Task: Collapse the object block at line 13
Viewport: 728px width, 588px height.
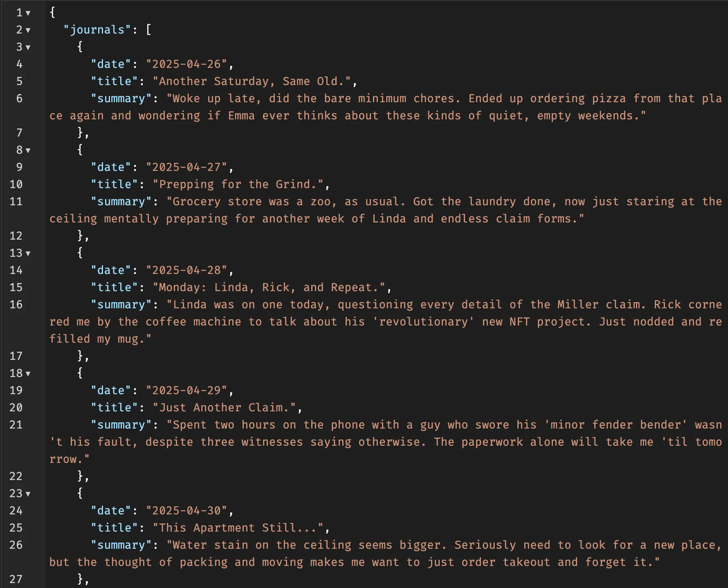Action: coord(28,254)
